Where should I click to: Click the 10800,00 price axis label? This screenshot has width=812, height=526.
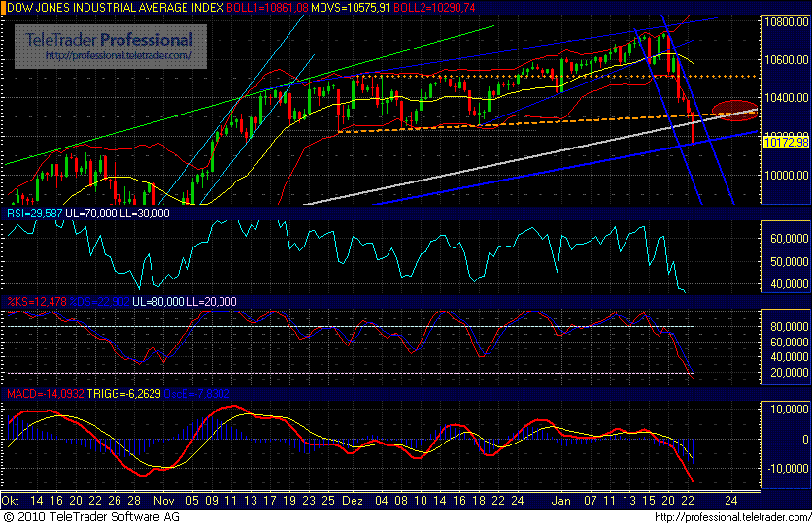tap(786, 21)
